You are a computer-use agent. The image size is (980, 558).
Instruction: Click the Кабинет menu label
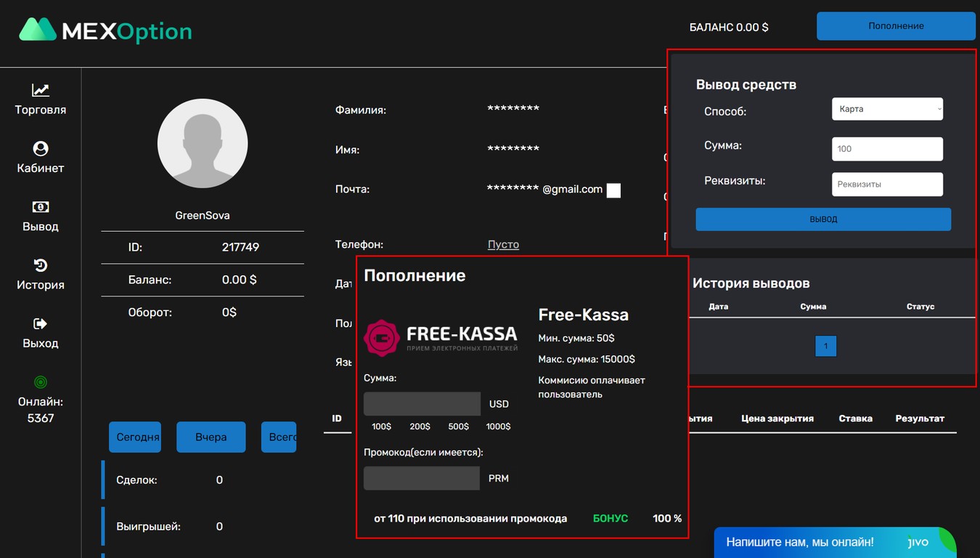click(x=41, y=168)
